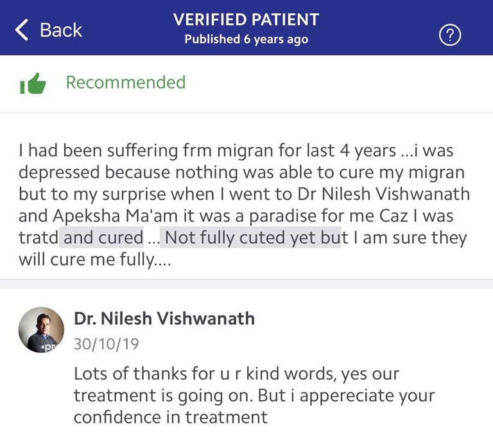Tap the green thumbs-up icon
The image size is (493, 448).
click(33, 83)
